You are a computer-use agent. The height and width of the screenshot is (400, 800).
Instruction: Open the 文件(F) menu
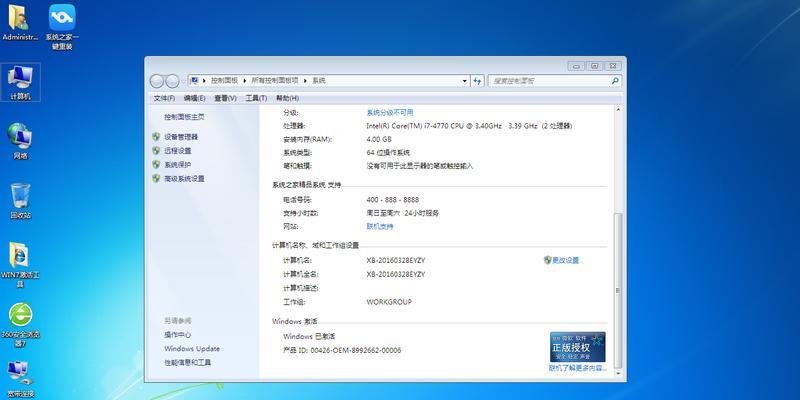164,98
